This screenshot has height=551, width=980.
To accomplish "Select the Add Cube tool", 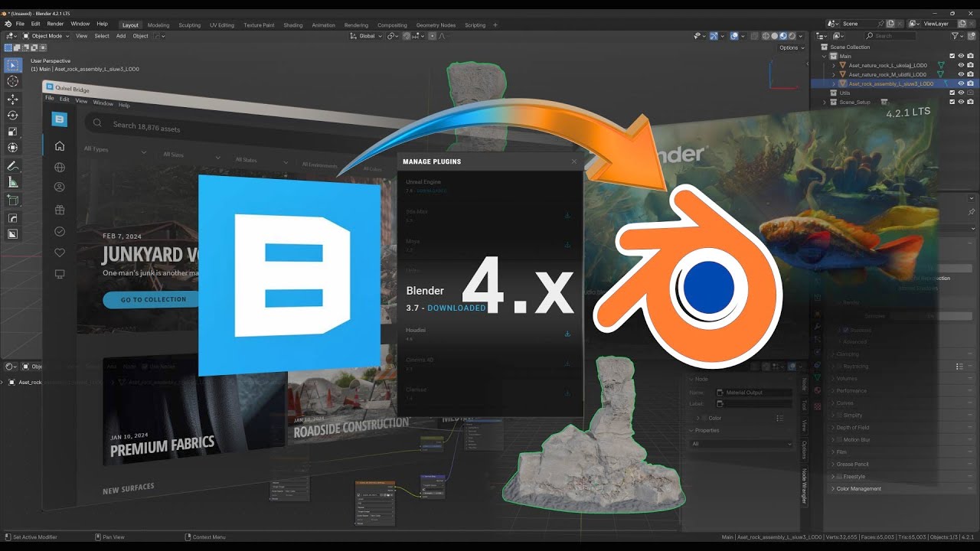I will click(x=13, y=201).
